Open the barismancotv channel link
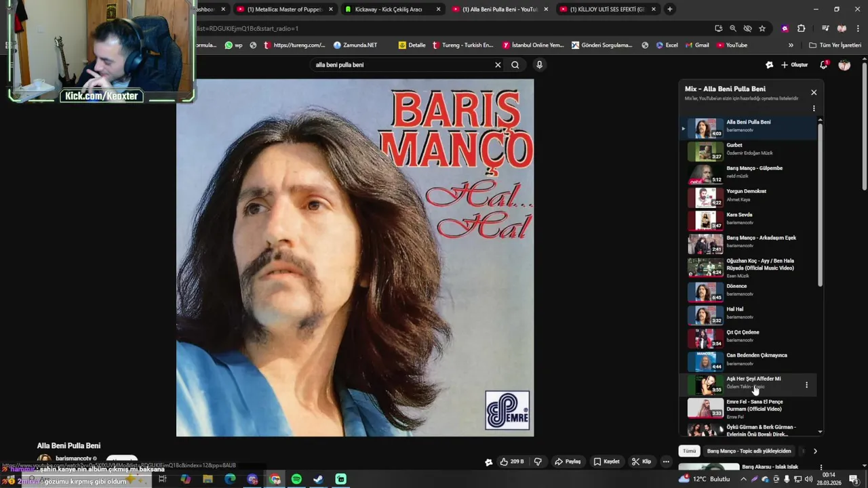The image size is (868, 488). [73, 459]
